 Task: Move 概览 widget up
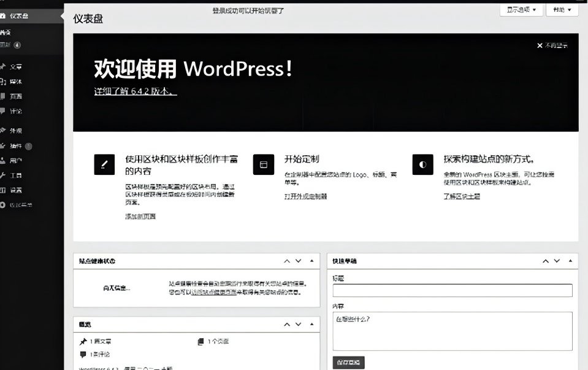pos(287,324)
